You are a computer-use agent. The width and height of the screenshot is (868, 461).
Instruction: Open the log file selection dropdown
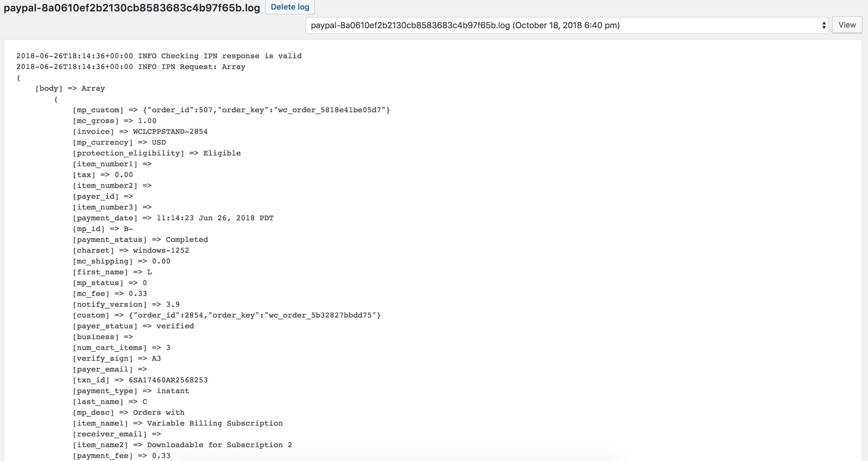point(567,25)
